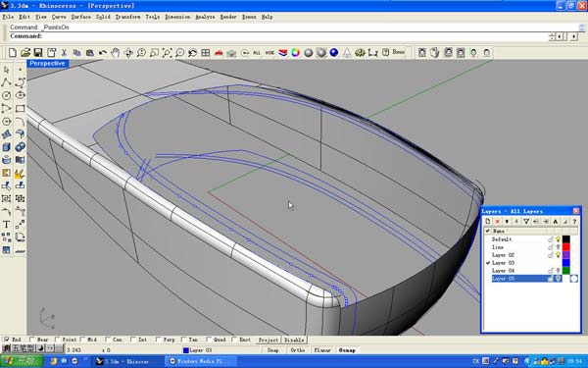588x368 pixels.
Task: Click the blue sphere render icon
Action: (x=334, y=53)
